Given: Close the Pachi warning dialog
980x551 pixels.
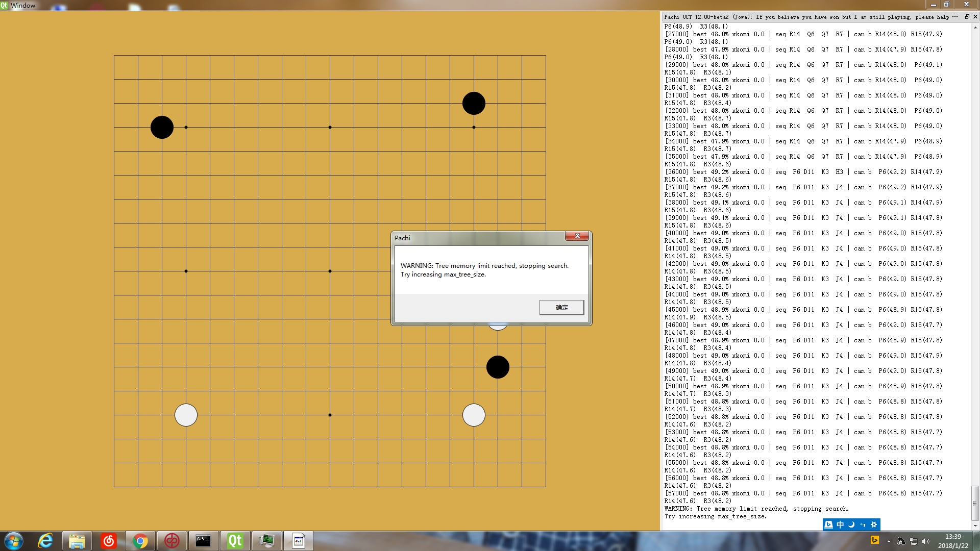Looking at the screenshot, I should point(577,236).
